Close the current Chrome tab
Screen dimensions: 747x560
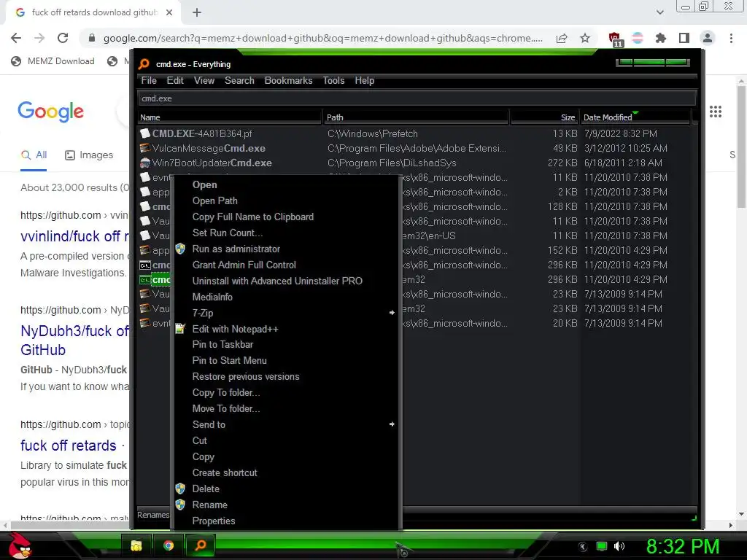[x=169, y=12]
